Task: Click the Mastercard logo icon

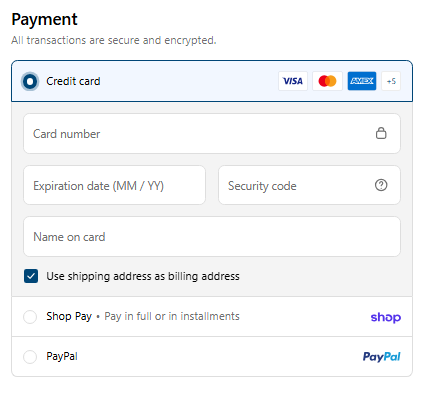Action: pyautogui.click(x=327, y=81)
